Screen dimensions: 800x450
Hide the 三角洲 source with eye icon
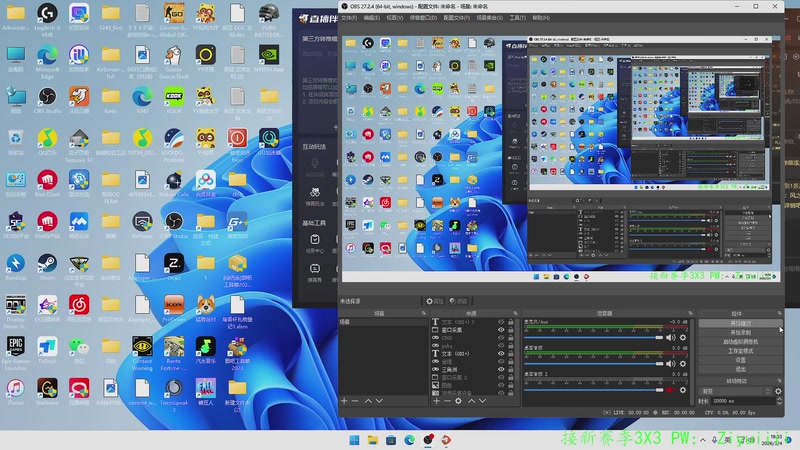point(501,369)
